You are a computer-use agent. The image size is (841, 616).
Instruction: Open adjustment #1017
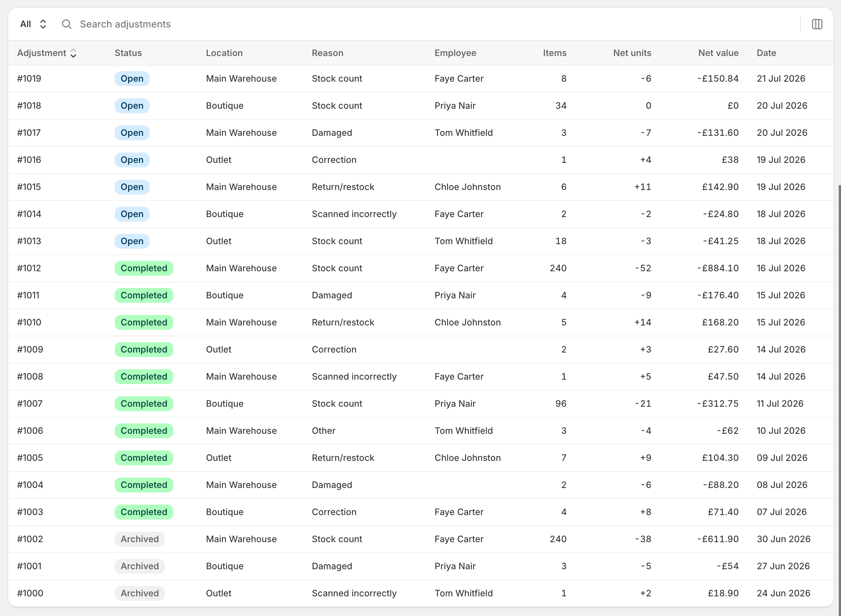pyautogui.click(x=421, y=133)
